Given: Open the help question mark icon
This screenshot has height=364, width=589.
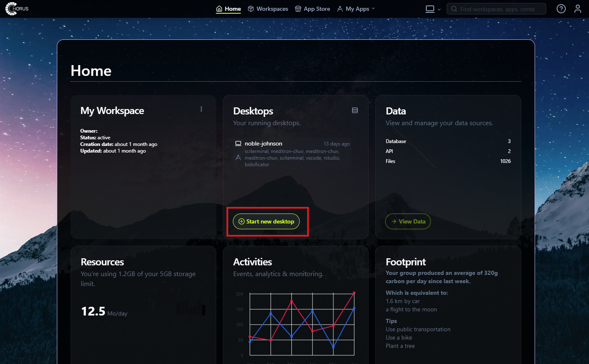Looking at the screenshot, I should coord(561,9).
